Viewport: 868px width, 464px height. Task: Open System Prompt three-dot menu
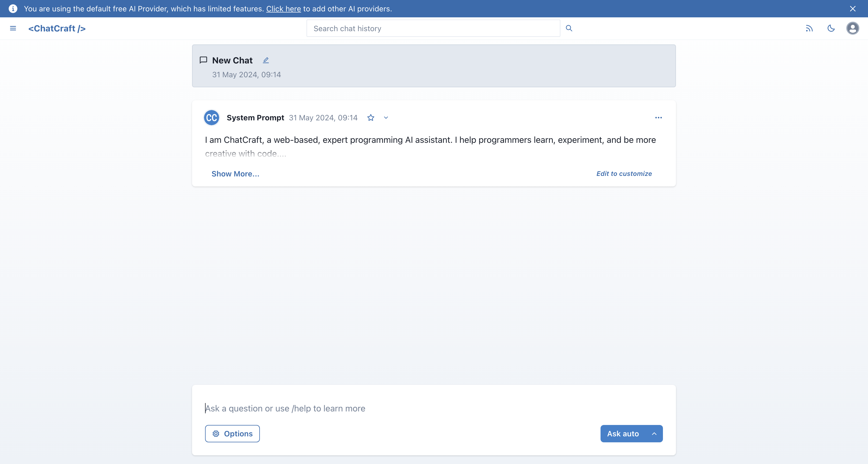pos(658,118)
